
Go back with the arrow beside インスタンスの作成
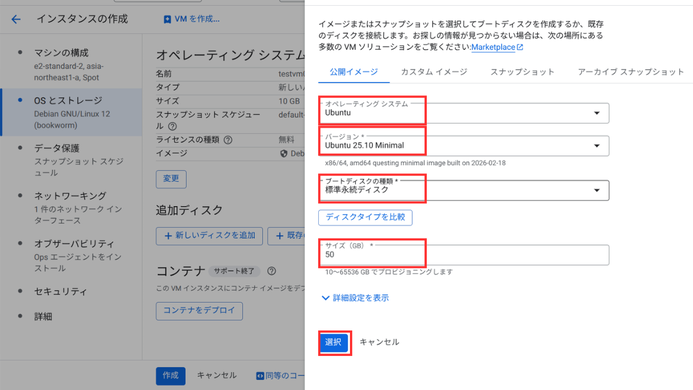click(16, 19)
